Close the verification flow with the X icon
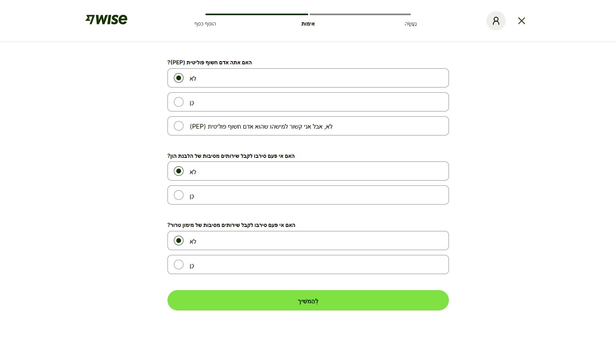Screen dimensions: 616x364 [521, 21]
